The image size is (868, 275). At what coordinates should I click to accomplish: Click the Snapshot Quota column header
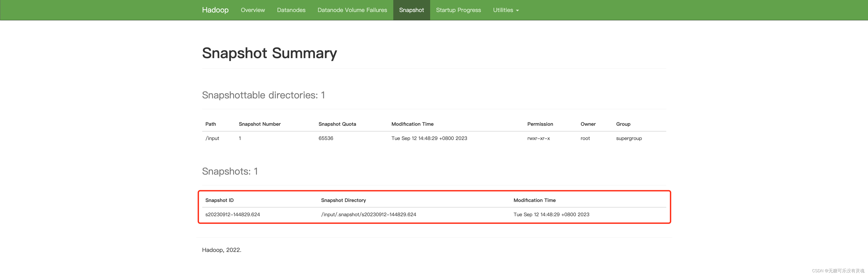[x=337, y=124]
